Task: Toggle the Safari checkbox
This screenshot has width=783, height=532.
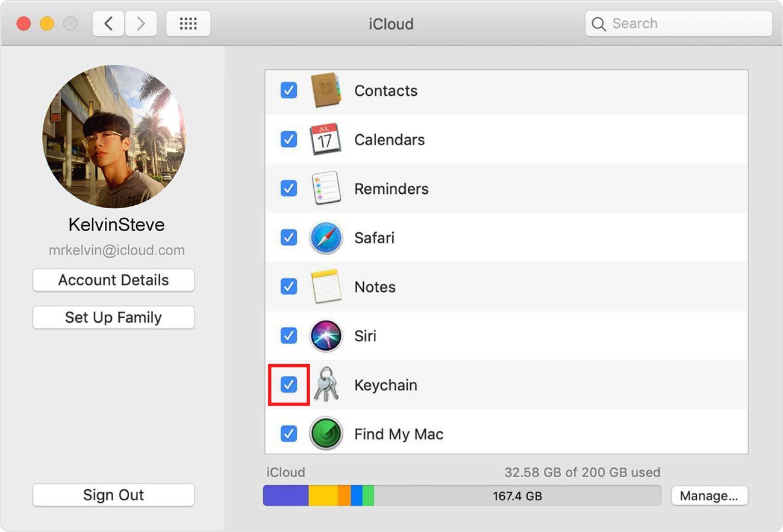Action: coord(289,237)
